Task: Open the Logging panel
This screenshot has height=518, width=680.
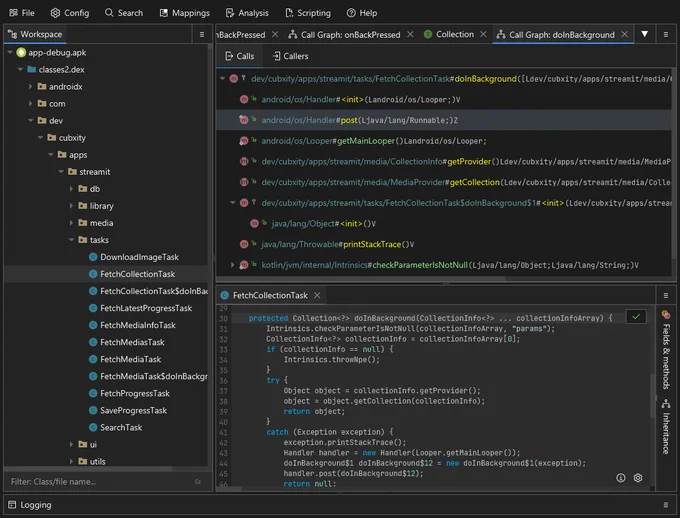Action: pyautogui.click(x=30, y=505)
